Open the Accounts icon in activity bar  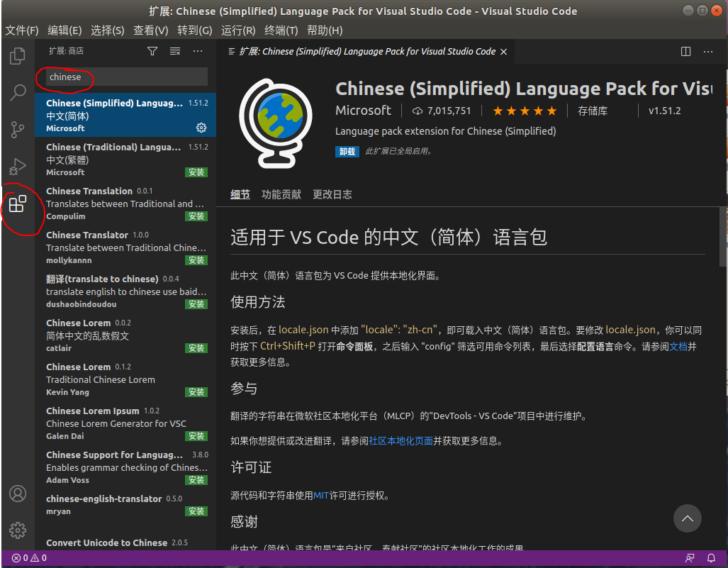pyautogui.click(x=18, y=494)
